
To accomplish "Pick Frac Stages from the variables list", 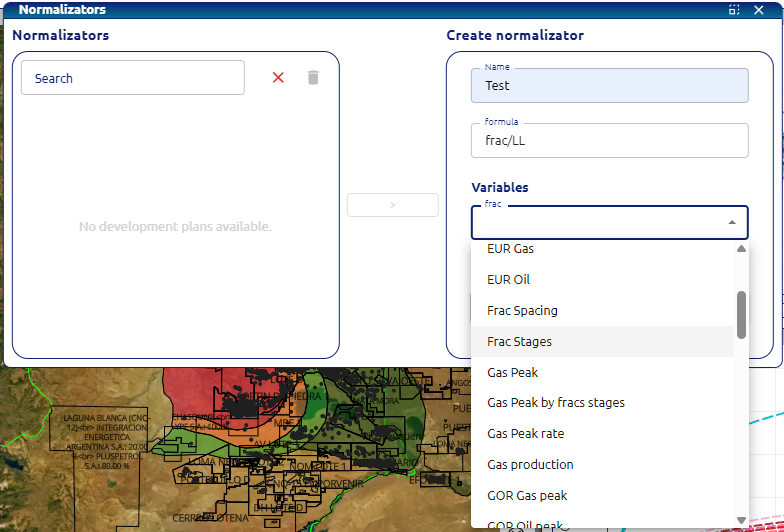I will pos(519,342).
